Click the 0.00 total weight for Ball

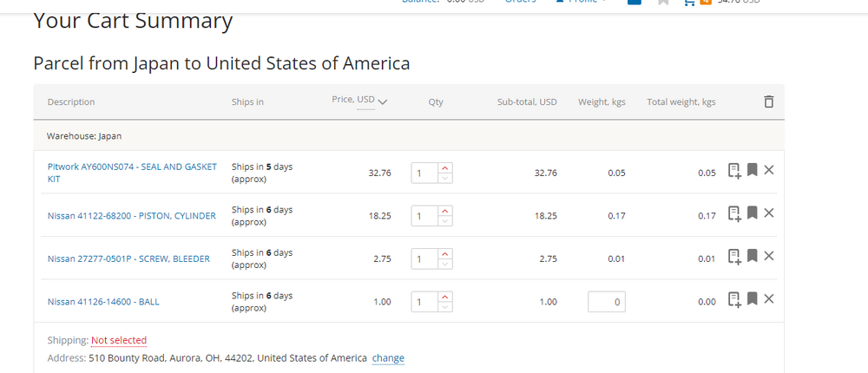coord(707,302)
